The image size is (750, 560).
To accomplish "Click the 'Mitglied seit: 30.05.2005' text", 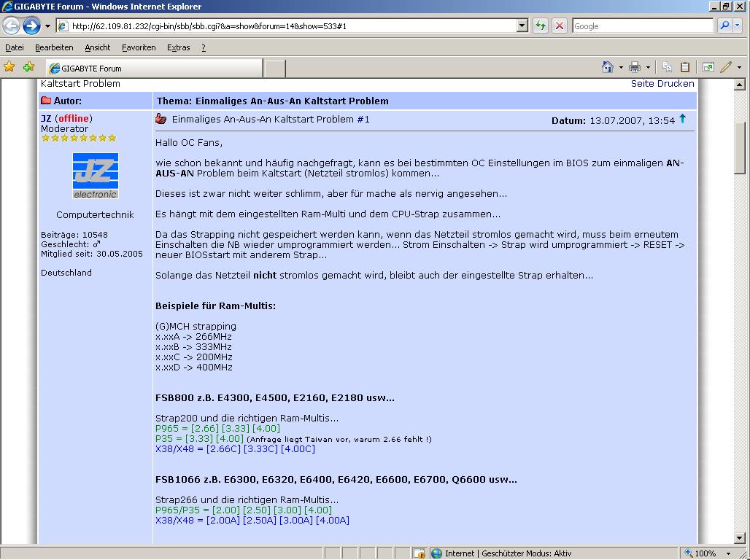I will [x=92, y=254].
